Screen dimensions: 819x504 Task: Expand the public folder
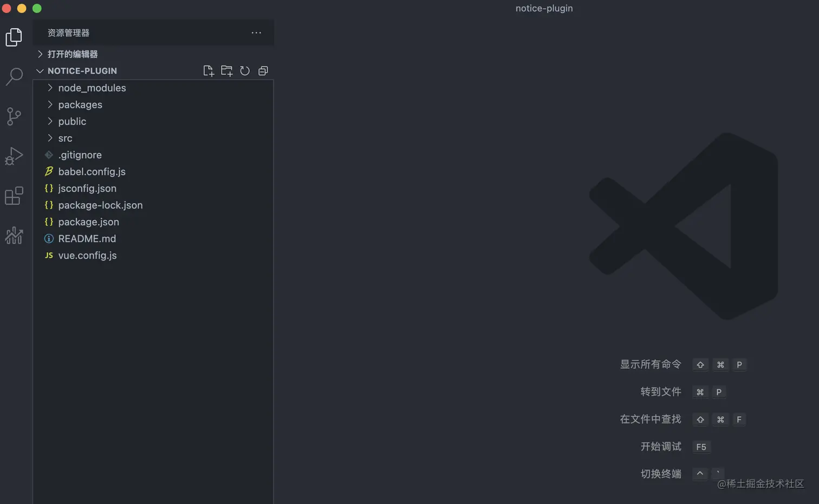(153, 121)
